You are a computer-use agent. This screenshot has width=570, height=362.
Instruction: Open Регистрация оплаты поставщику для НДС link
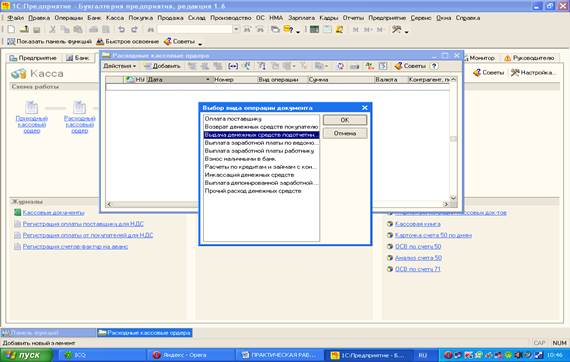83,224
